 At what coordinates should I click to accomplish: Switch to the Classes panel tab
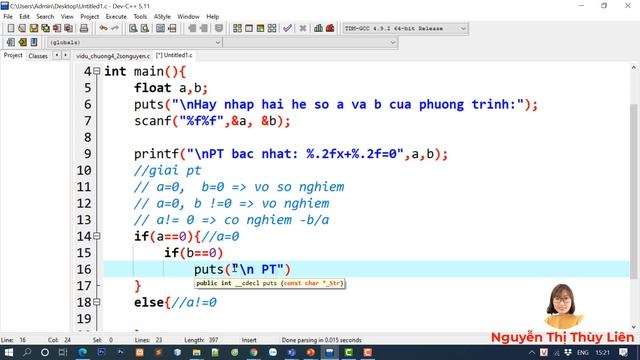(x=38, y=56)
